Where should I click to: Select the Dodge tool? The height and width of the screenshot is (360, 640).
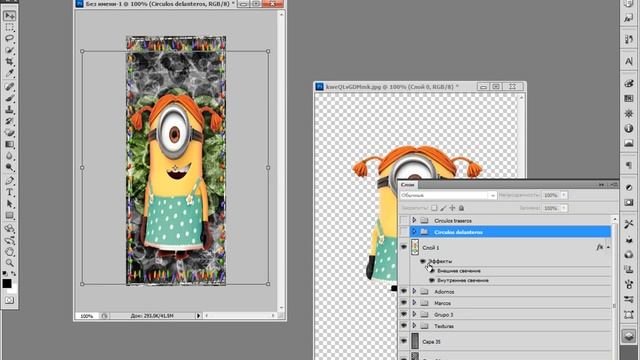tap(9, 167)
